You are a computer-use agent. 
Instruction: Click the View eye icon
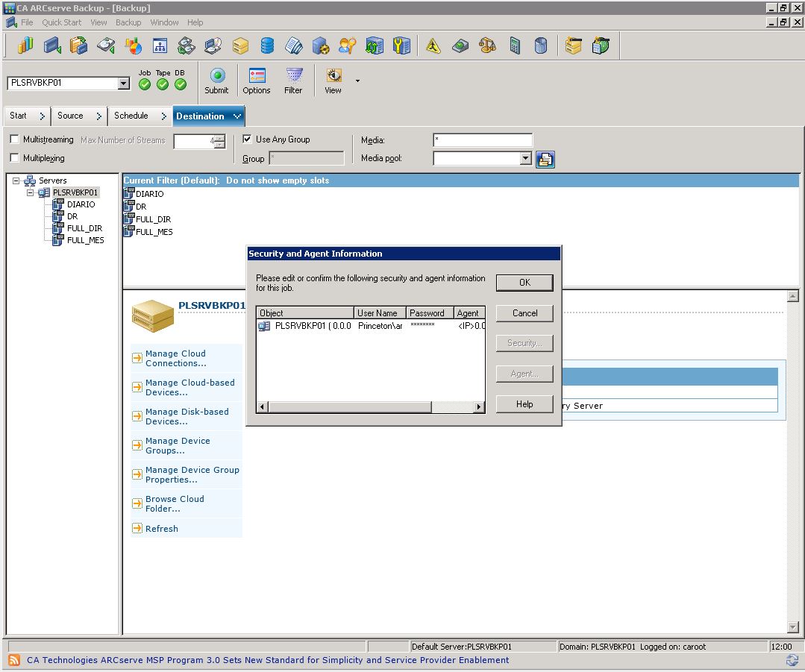tap(333, 76)
